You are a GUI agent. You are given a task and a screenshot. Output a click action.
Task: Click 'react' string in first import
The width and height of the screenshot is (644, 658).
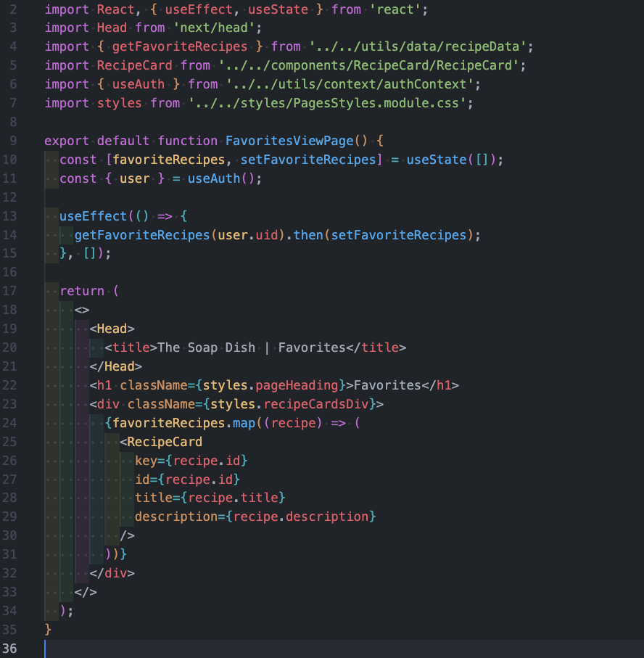[395, 9]
